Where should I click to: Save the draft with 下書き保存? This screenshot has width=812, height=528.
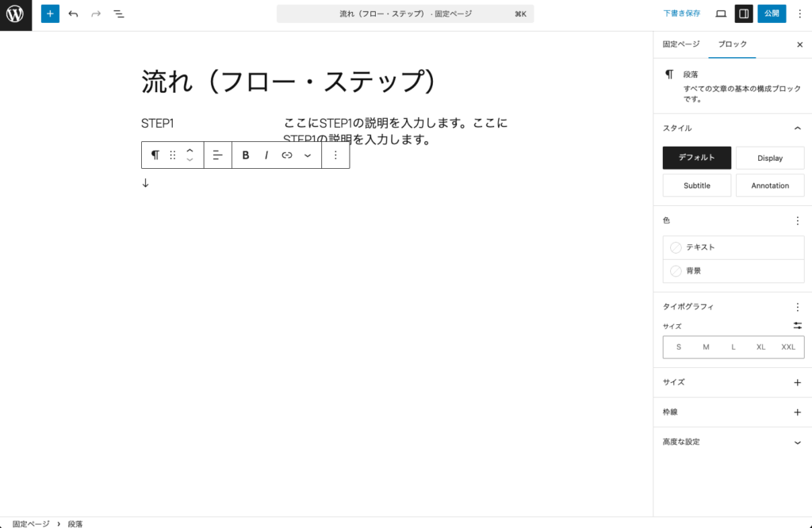(678, 13)
